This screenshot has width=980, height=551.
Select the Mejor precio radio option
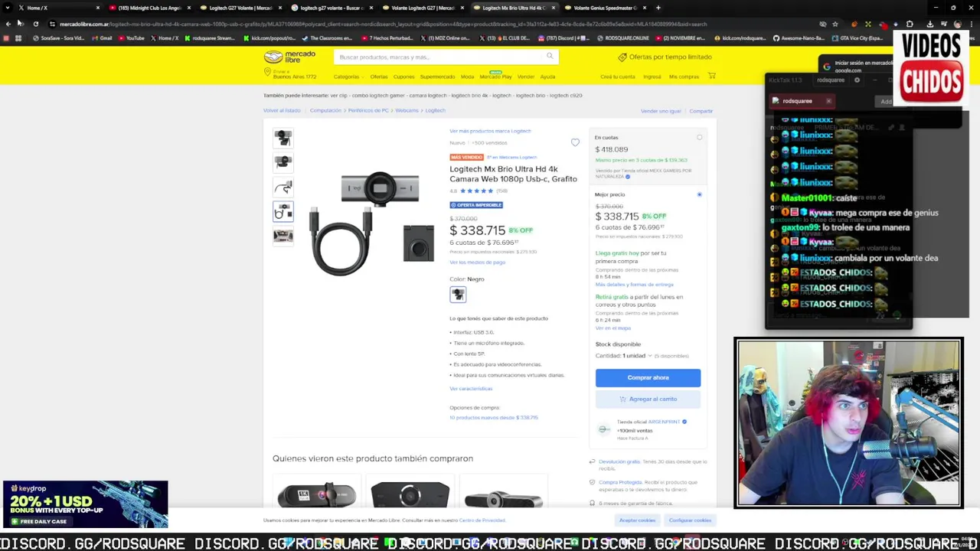click(699, 194)
